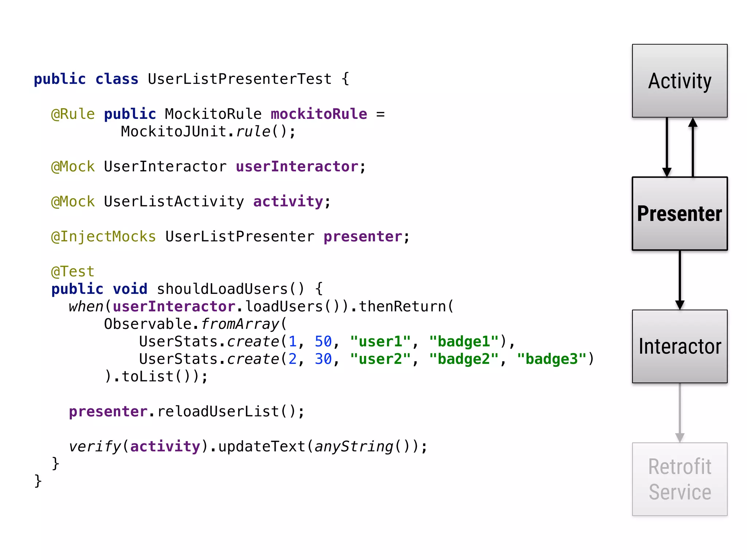
Task: Click the UserListPresenterTest class name
Action: pyautogui.click(x=240, y=79)
